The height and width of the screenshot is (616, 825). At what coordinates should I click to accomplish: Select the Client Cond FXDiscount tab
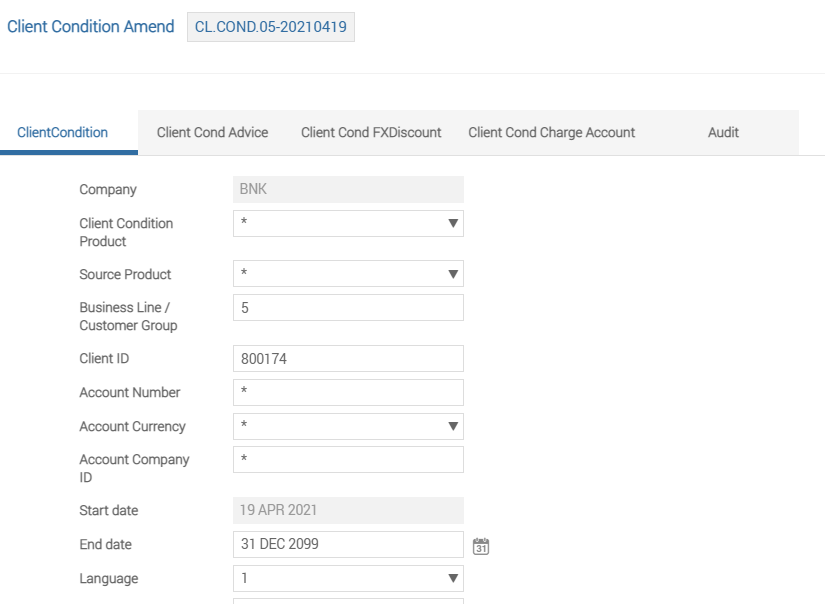pos(371,132)
